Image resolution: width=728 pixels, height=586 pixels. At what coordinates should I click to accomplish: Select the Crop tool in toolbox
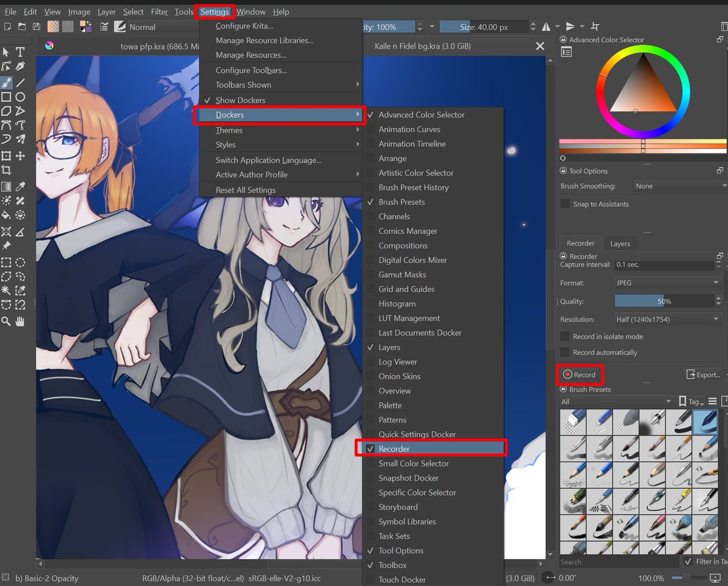(6, 170)
